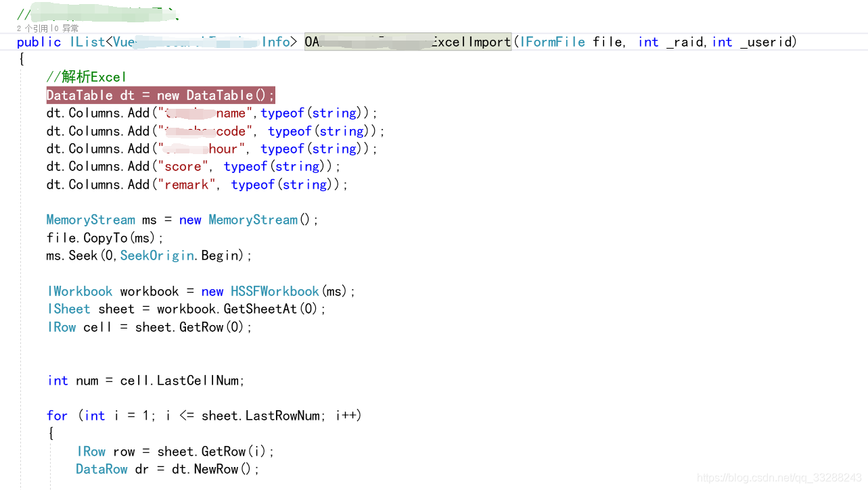Click 'MemoryStream ms' variable declaration

pyautogui.click(x=101, y=220)
